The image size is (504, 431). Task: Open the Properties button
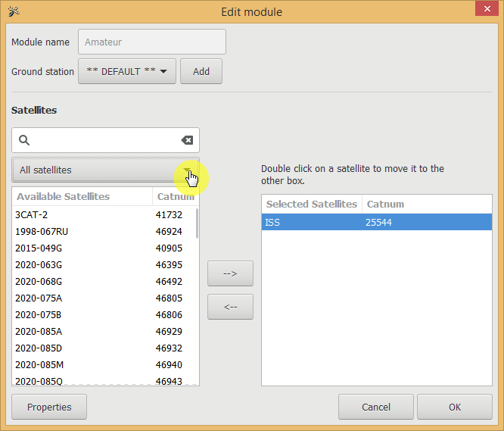pyautogui.click(x=49, y=407)
